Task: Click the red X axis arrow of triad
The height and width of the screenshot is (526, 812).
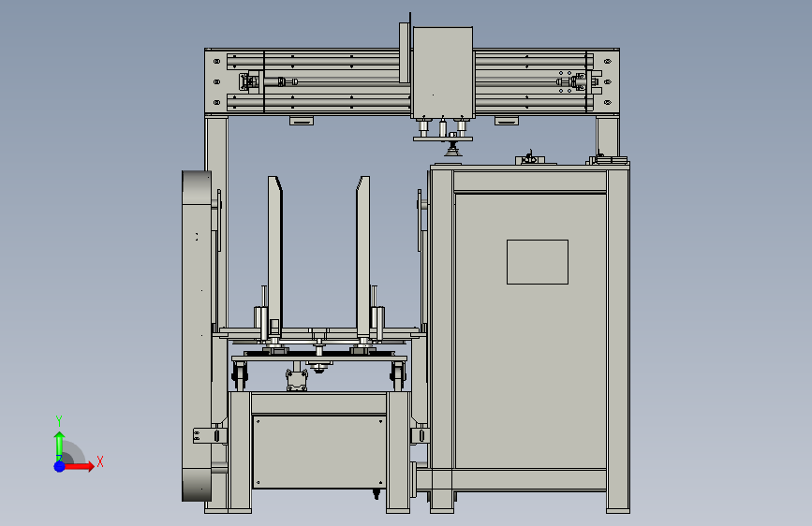Action: (x=79, y=466)
